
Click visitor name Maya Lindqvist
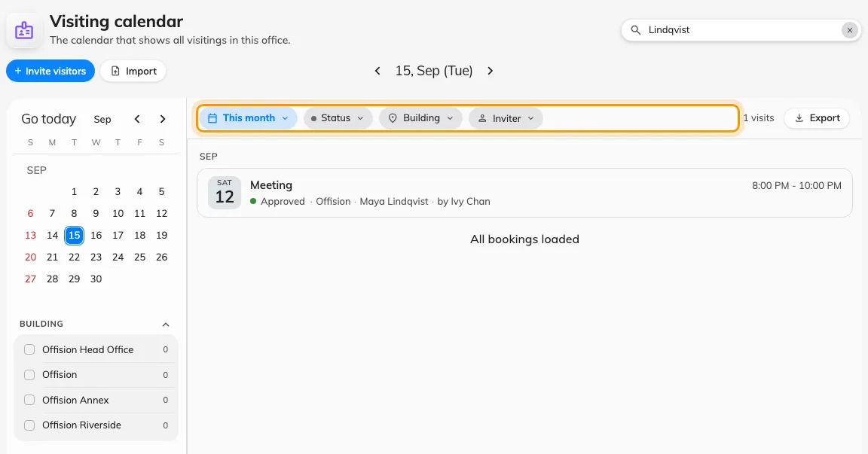[393, 201]
